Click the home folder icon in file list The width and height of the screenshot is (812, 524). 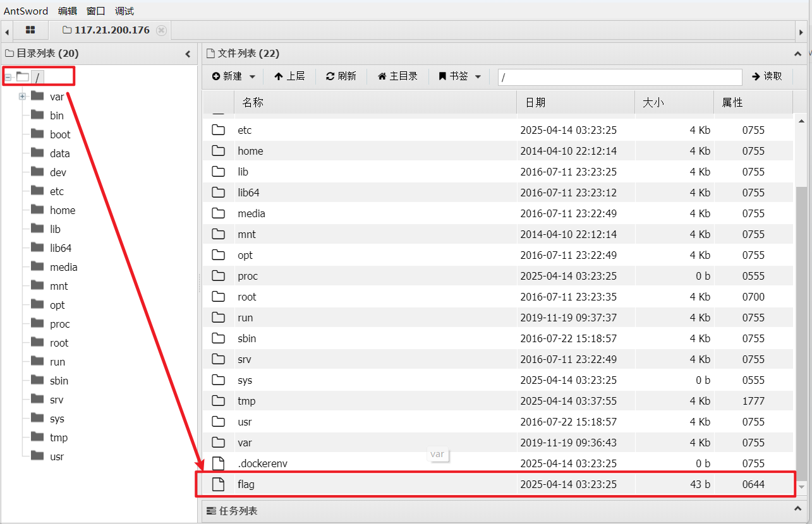[x=218, y=150]
